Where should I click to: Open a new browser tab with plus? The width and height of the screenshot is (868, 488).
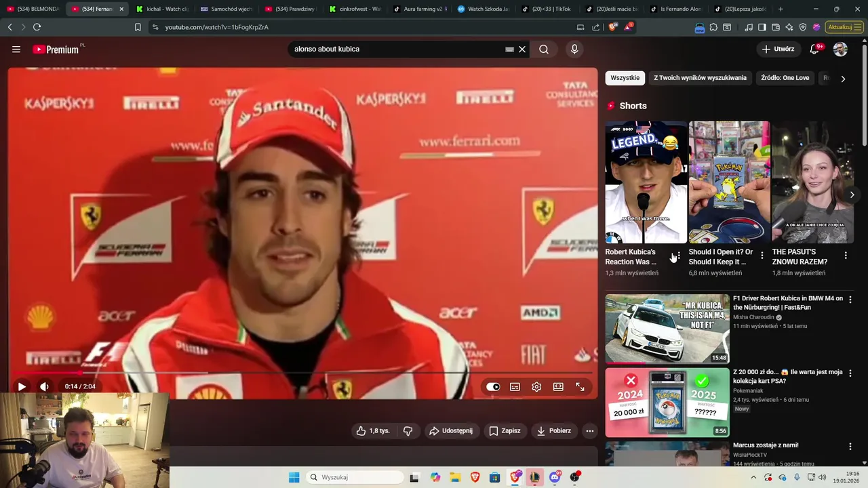pos(781,9)
